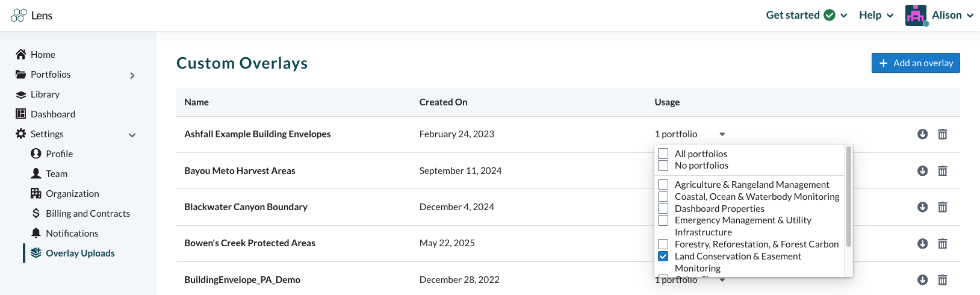Open the Get started link

[807, 15]
